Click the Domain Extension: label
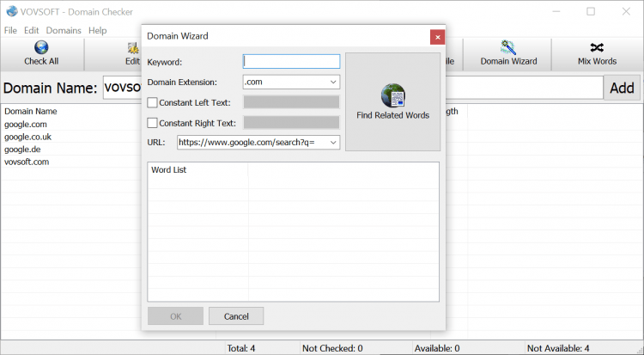This screenshot has height=355, width=644. tap(182, 83)
